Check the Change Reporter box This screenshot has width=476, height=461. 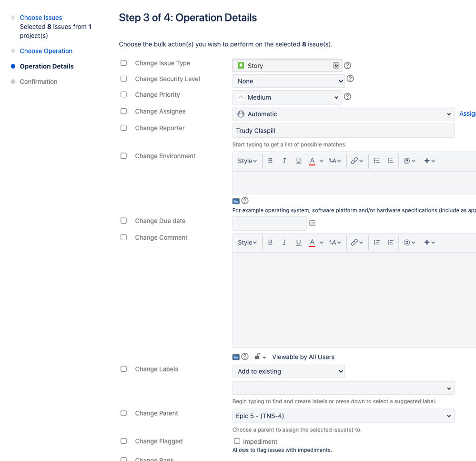pyautogui.click(x=123, y=128)
